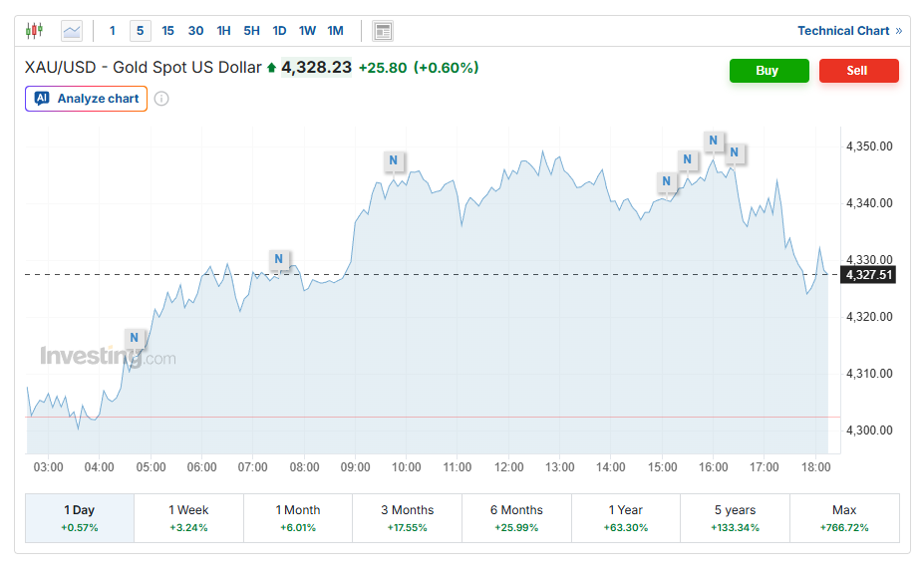This screenshot has width=924, height=575.
Task: Switch to the 1 Year range tab
Action: point(625,517)
